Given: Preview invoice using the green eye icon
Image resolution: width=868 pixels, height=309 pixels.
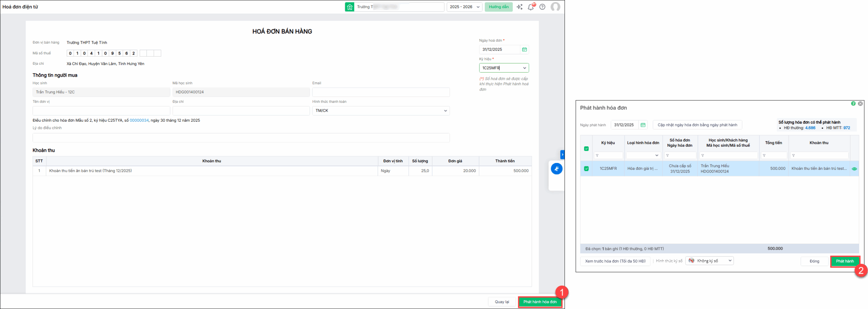Looking at the screenshot, I should [854, 169].
